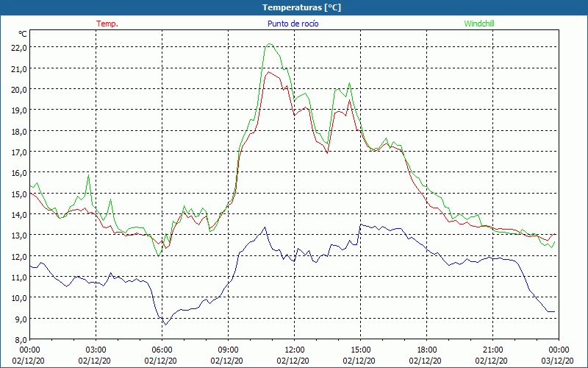The width and height of the screenshot is (588, 368).
Task: Select the green 'Windchill' legend label
Action: click(479, 24)
